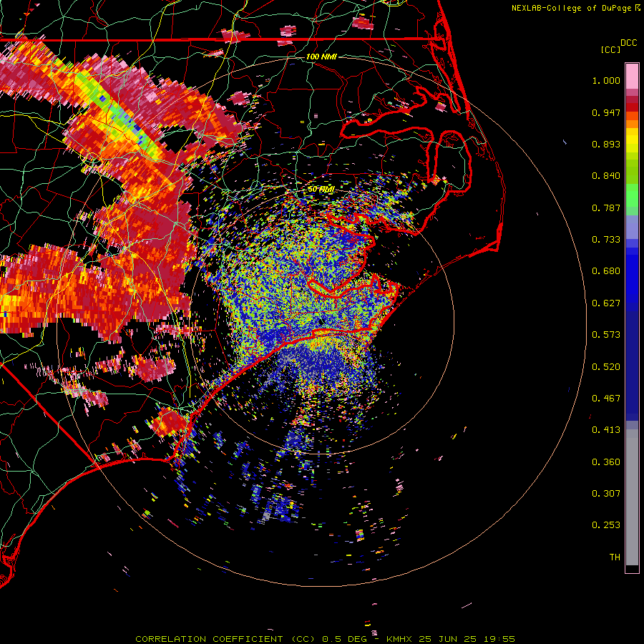The width and height of the screenshot is (644, 644).
Task: Click the 50 NMI range ring label
Action: pos(321,190)
